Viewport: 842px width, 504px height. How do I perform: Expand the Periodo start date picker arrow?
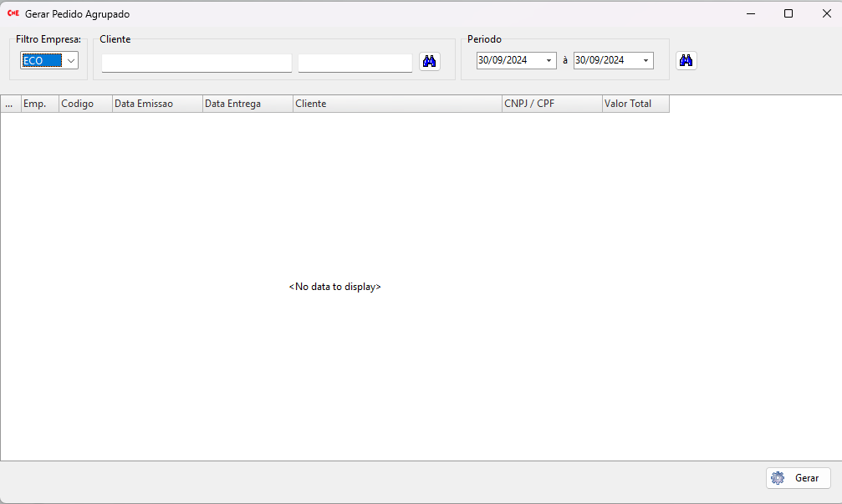[549, 61]
